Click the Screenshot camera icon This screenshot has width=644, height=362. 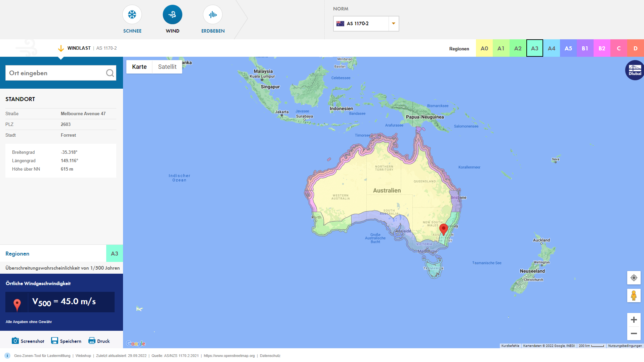[15, 341]
